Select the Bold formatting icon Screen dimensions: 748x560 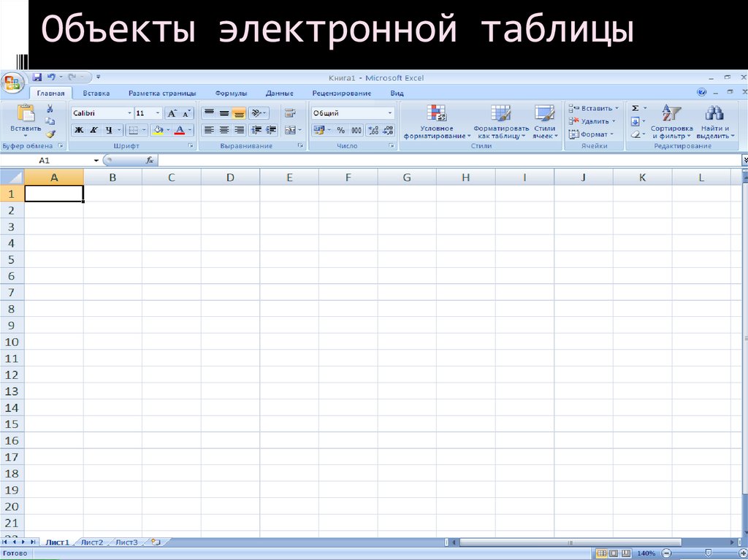pos(78,129)
